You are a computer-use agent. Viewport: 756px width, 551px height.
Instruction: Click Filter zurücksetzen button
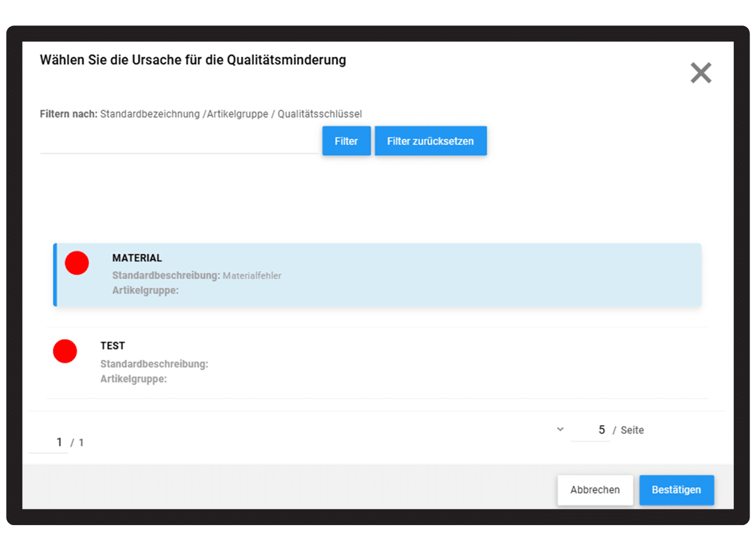point(431,141)
